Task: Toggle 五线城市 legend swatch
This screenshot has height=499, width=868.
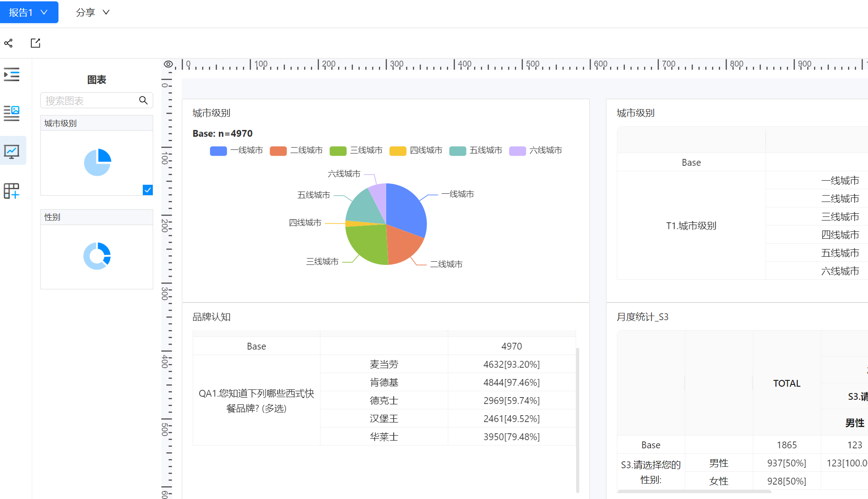Action: [458, 151]
